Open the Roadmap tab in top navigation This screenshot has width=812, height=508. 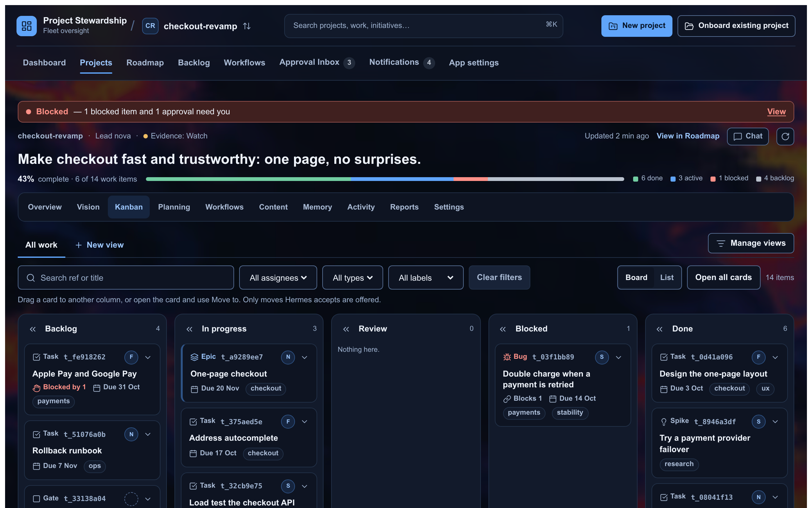(x=145, y=63)
